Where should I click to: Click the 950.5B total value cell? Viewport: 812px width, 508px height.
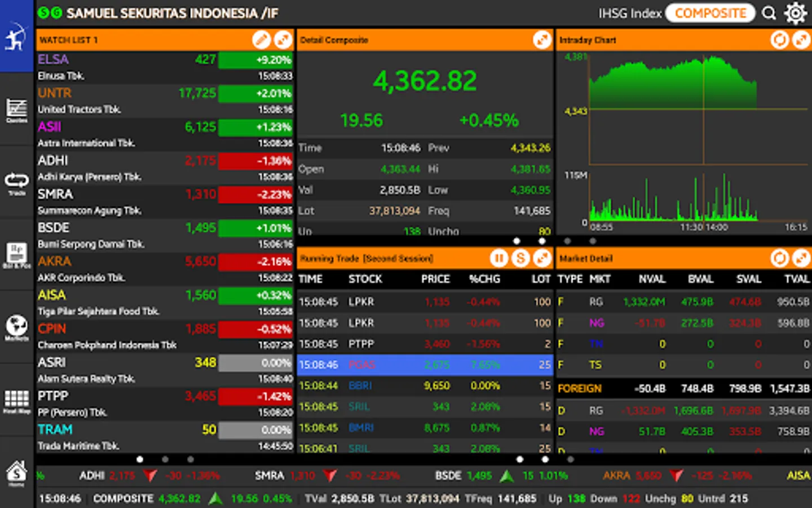pyautogui.click(x=793, y=302)
